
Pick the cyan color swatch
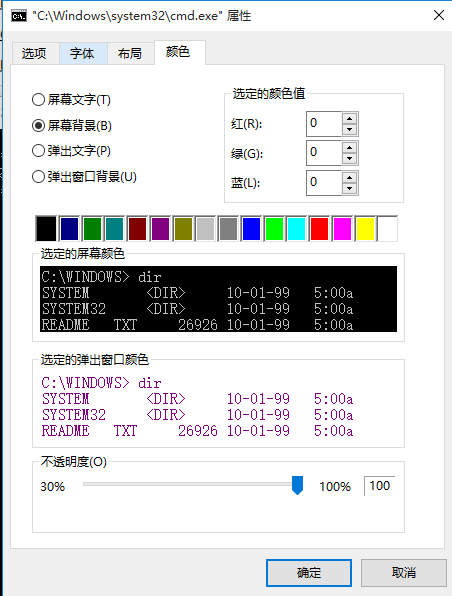tap(296, 229)
